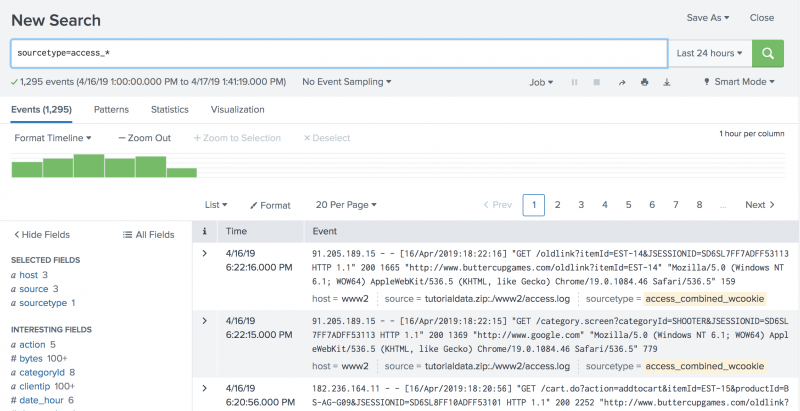Open All Fields dialog
The height and width of the screenshot is (411, 800).
148,235
